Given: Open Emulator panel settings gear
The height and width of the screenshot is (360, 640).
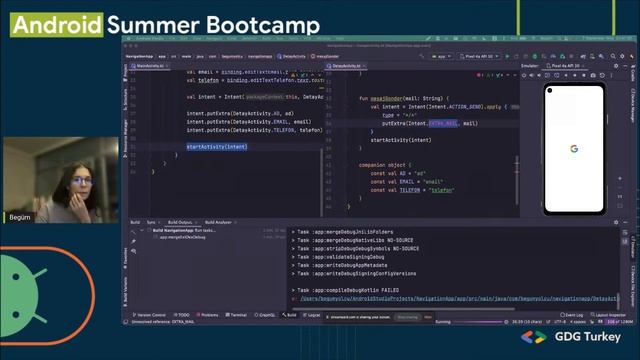Looking at the screenshot, I should [x=616, y=66].
